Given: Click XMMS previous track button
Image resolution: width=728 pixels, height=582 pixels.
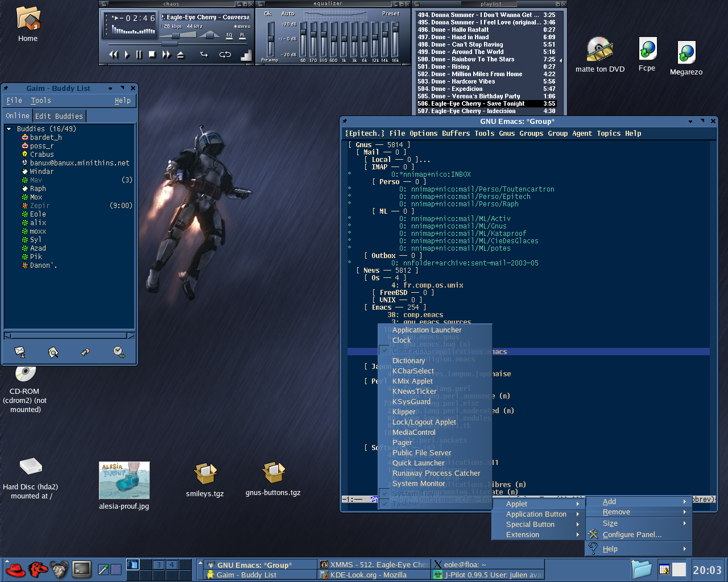Looking at the screenshot, I should (114, 55).
